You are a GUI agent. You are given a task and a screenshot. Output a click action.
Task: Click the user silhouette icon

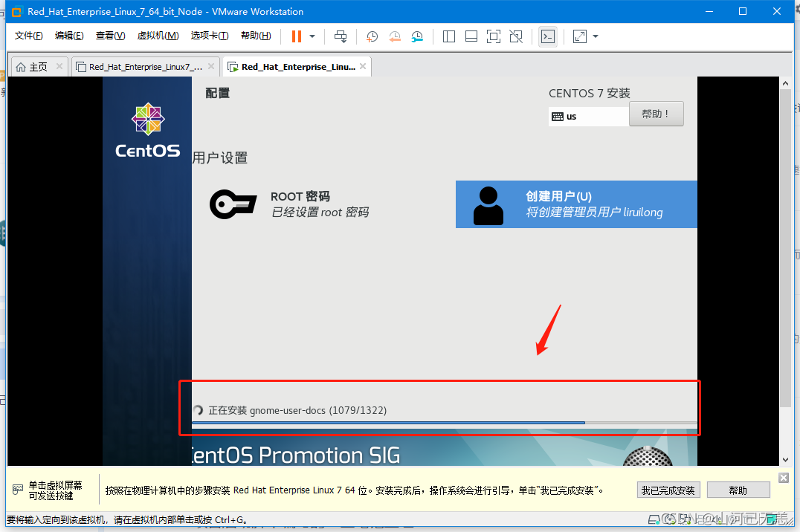488,206
